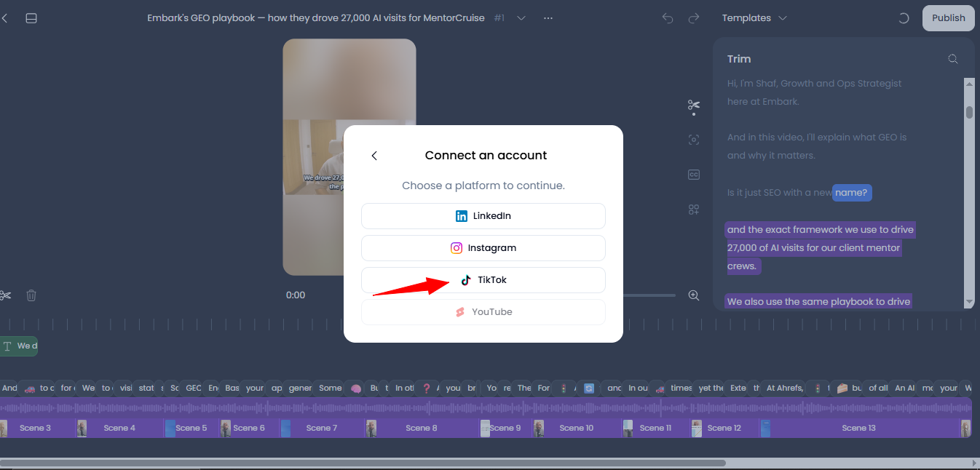Select Scene 7 on the timeline

pyautogui.click(x=322, y=428)
